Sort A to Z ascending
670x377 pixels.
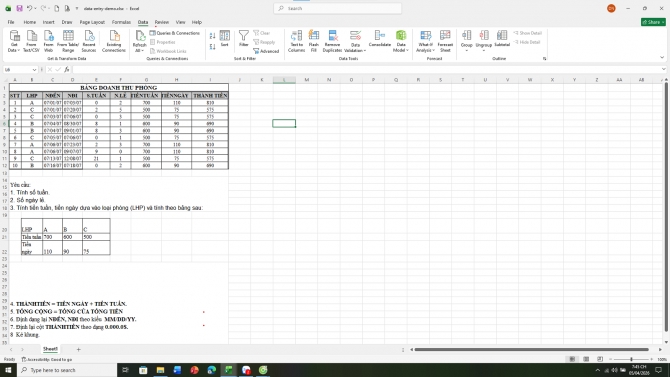coord(212,36)
